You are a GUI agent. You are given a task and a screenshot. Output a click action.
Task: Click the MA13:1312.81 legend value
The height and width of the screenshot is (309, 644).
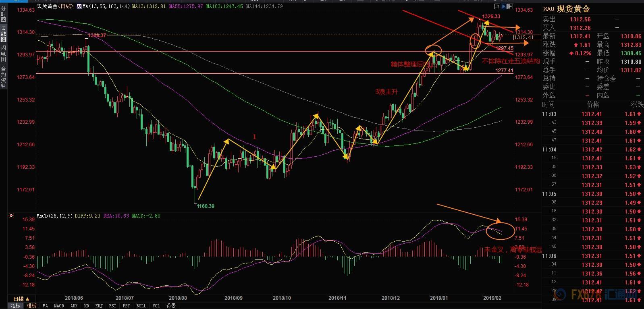point(149,6)
